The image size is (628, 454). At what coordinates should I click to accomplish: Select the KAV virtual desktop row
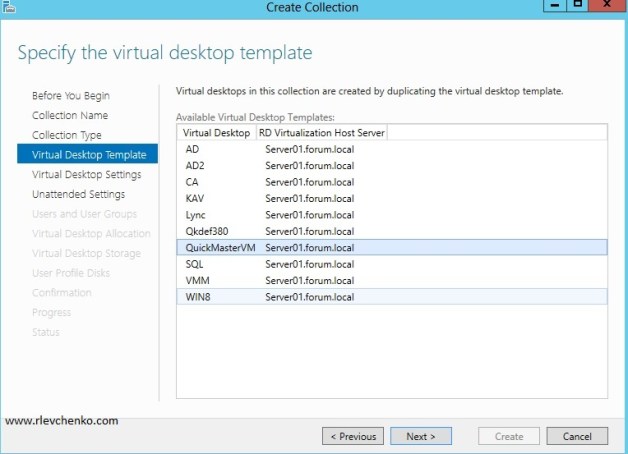(392, 199)
